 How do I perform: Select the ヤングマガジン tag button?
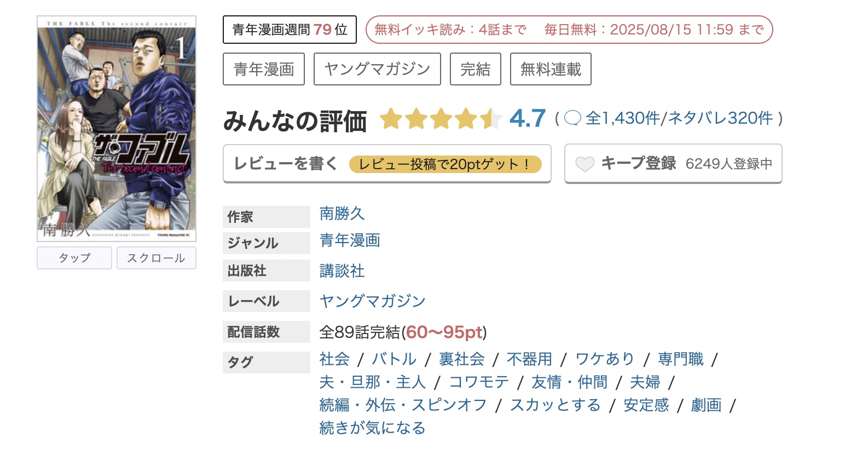point(377,70)
